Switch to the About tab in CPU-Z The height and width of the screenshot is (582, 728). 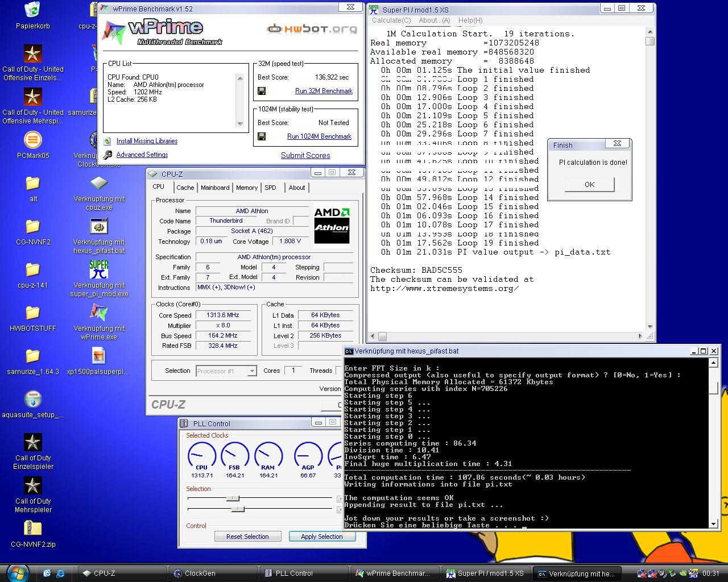(297, 188)
